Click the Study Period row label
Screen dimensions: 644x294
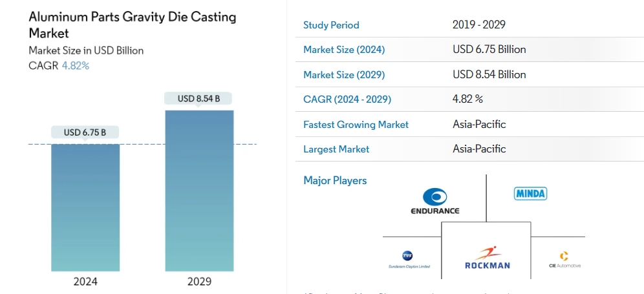tap(331, 25)
